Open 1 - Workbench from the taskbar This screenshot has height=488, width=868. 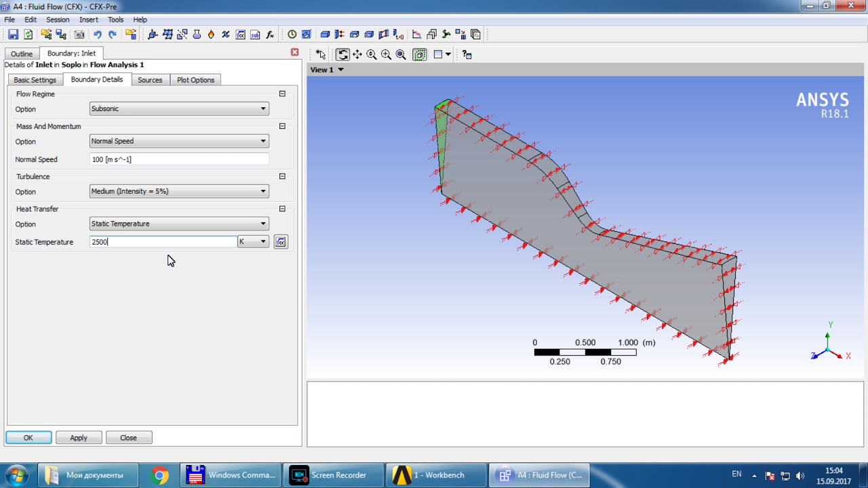(436, 475)
